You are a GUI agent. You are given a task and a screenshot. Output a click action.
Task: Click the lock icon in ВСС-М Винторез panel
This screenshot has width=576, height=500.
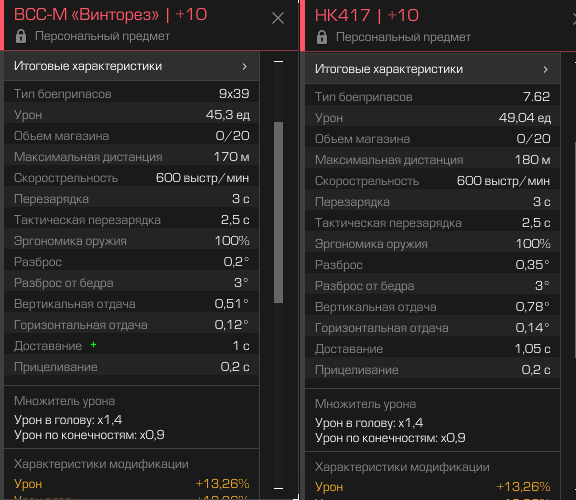point(21,36)
